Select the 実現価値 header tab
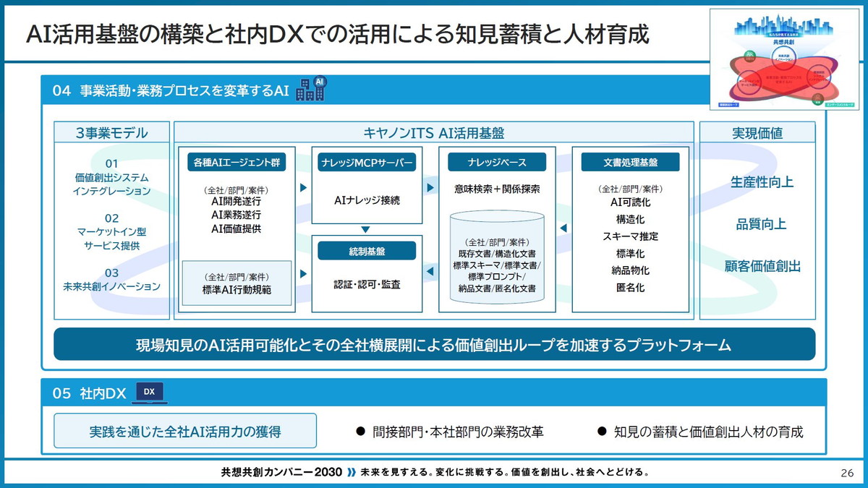This screenshot has height=488, width=868. 757,132
